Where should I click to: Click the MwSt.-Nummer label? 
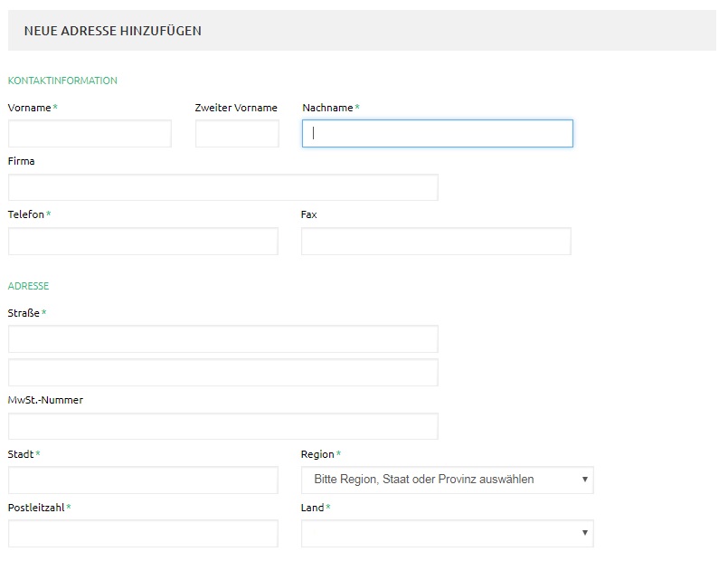45,400
